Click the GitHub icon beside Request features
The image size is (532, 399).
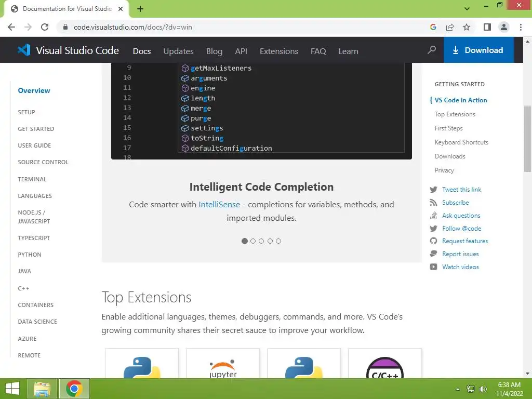[433, 241]
